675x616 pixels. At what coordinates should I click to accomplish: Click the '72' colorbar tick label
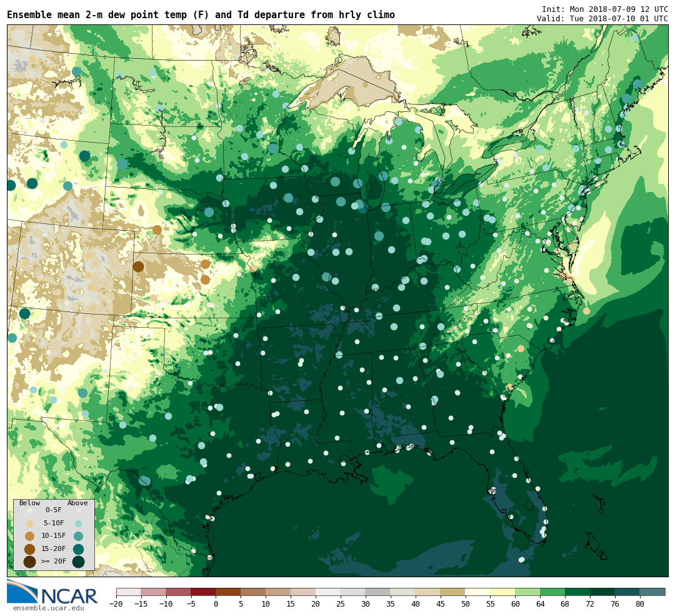pyautogui.click(x=590, y=604)
